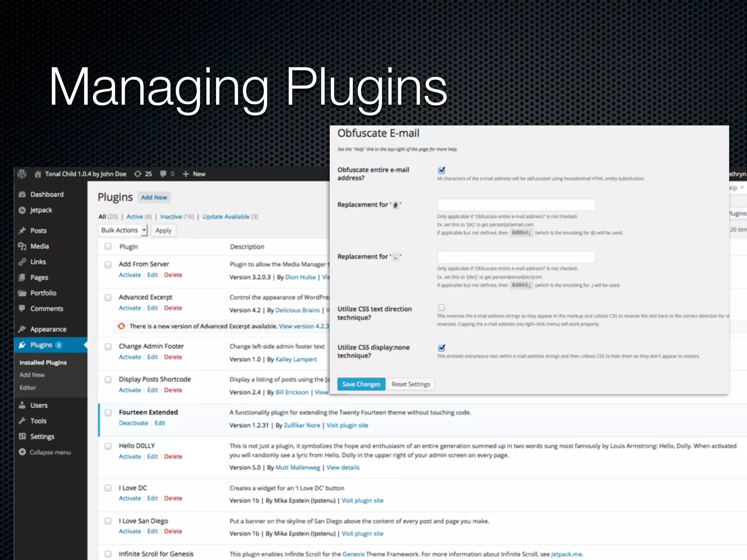This screenshot has width=747, height=560.
Task: View version 4.2.3 of Advanced Excerpt
Action: pyautogui.click(x=304, y=326)
